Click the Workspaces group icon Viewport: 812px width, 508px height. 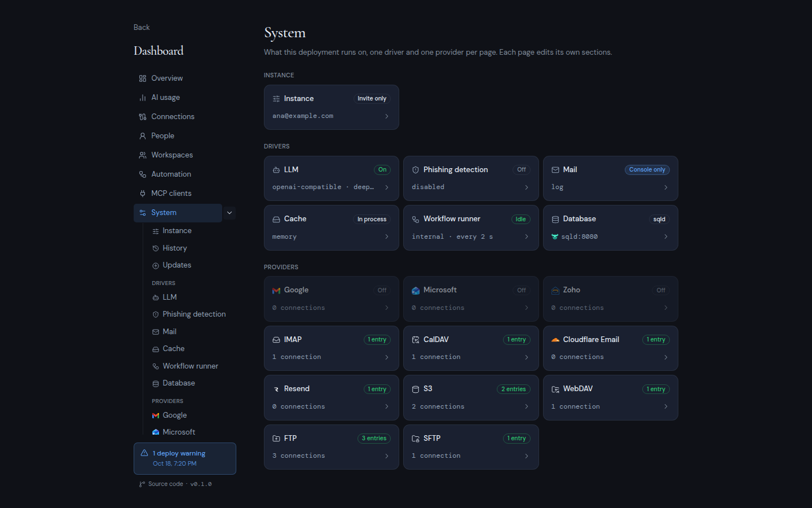point(143,155)
